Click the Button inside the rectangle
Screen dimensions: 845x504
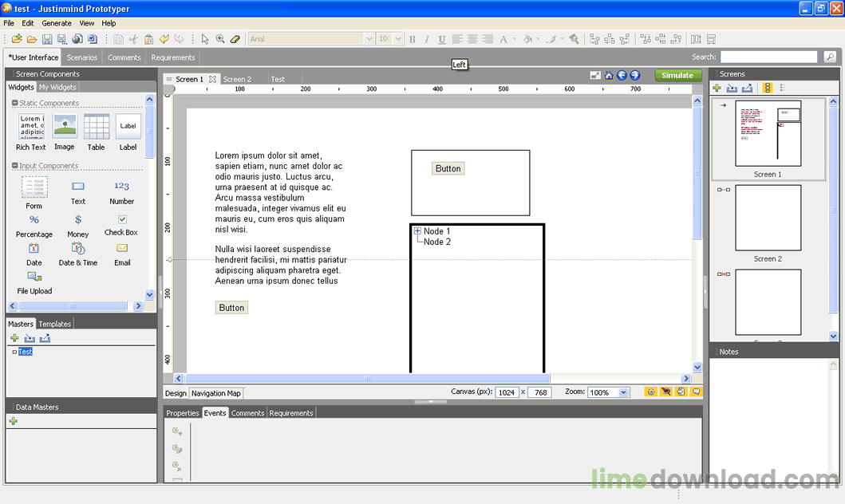pyautogui.click(x=448, y=168)
